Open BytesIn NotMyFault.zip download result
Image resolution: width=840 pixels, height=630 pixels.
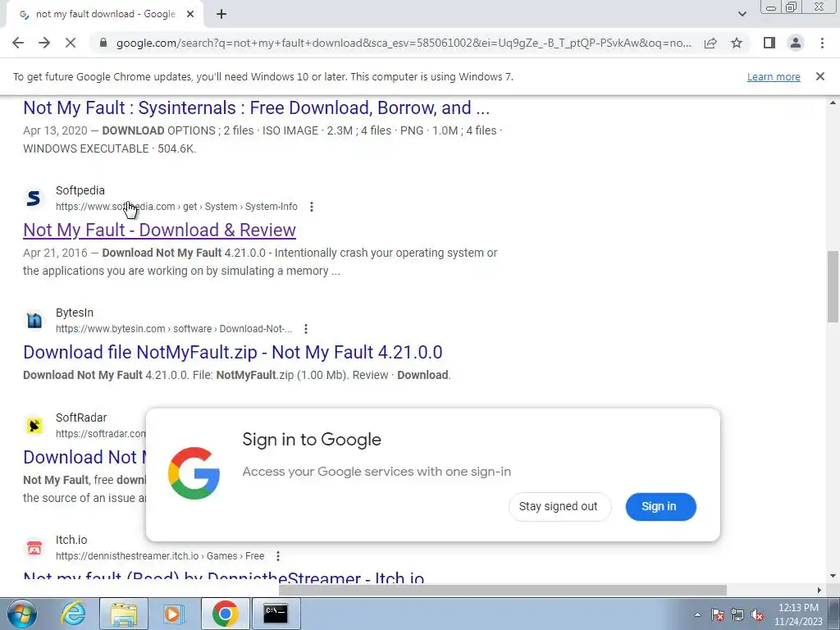tap(232, 352)
